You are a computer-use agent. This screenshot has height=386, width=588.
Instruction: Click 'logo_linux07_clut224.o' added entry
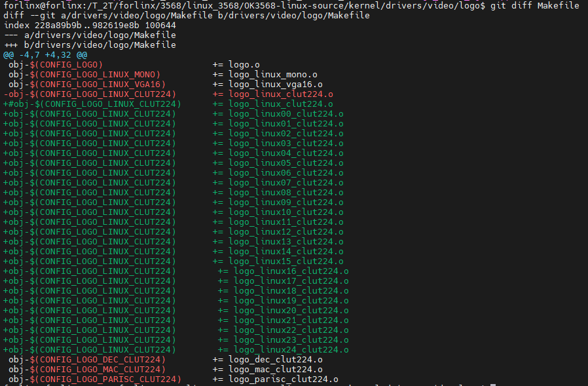tap(285, 182)
